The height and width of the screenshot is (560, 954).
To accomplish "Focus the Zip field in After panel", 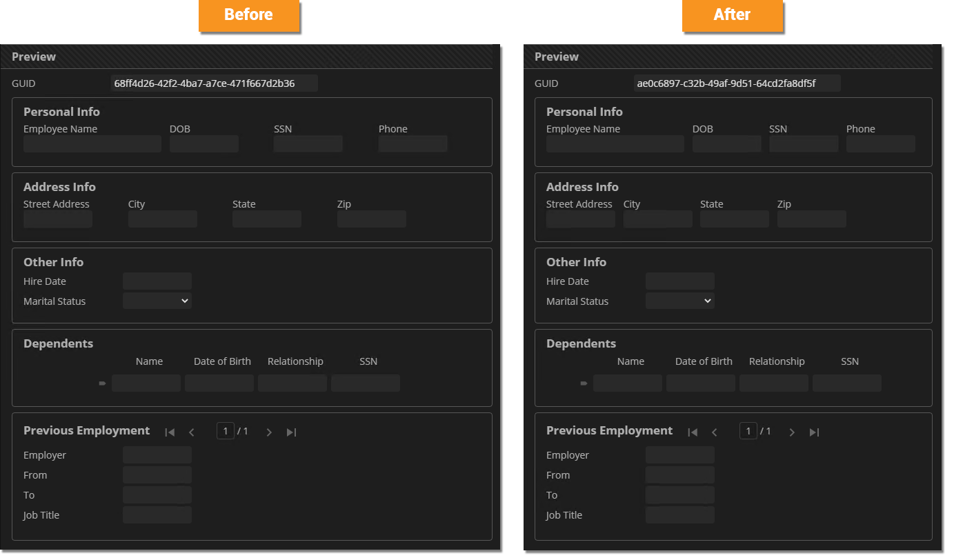I will 811,219.
